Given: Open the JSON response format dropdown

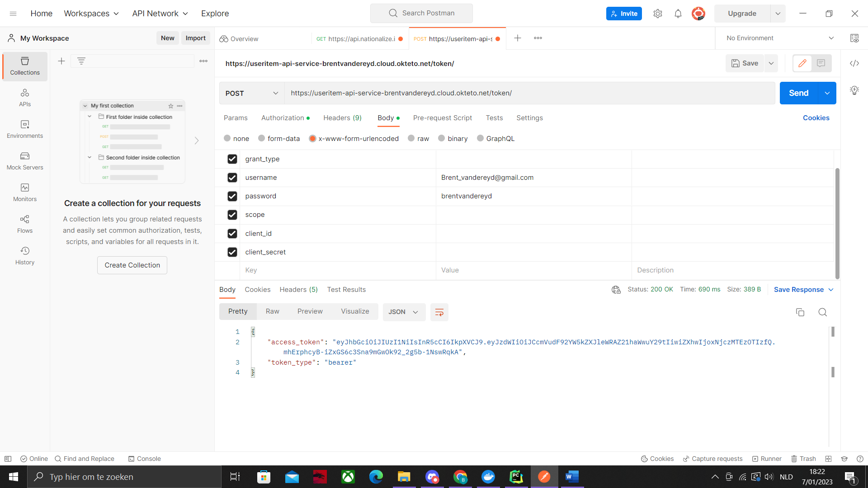Looking at the screenshot, I should click(x=404, y=312).
